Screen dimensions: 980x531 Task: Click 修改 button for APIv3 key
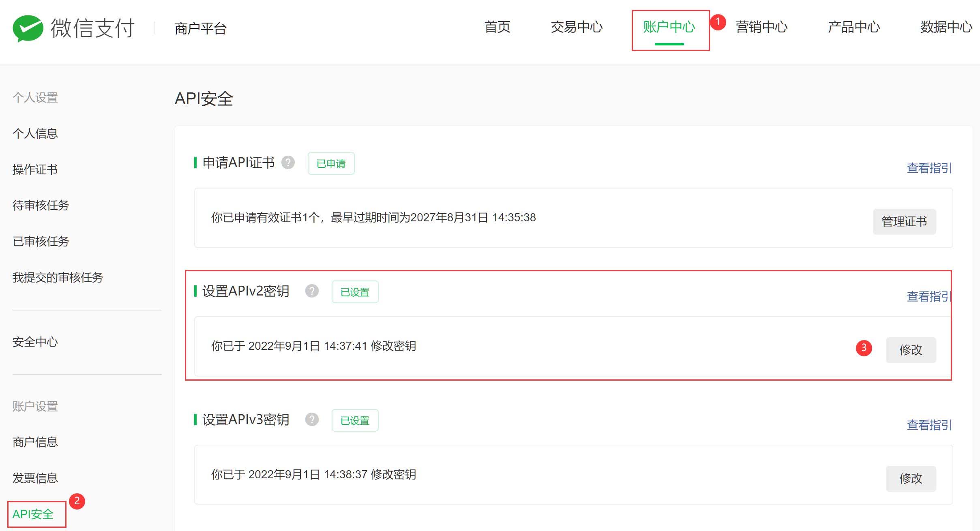pos(910,478)
